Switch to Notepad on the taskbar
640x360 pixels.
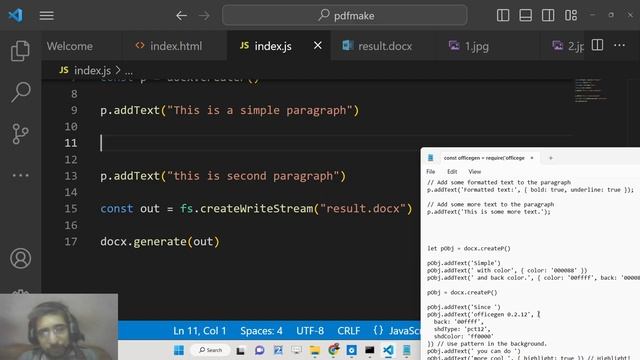(407, 350)
